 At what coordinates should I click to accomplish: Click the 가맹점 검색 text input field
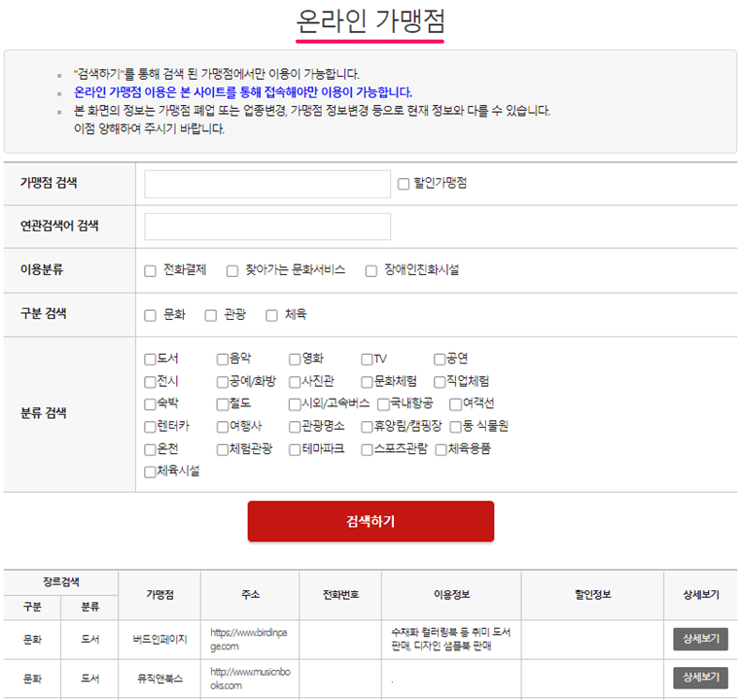[267, 184]
